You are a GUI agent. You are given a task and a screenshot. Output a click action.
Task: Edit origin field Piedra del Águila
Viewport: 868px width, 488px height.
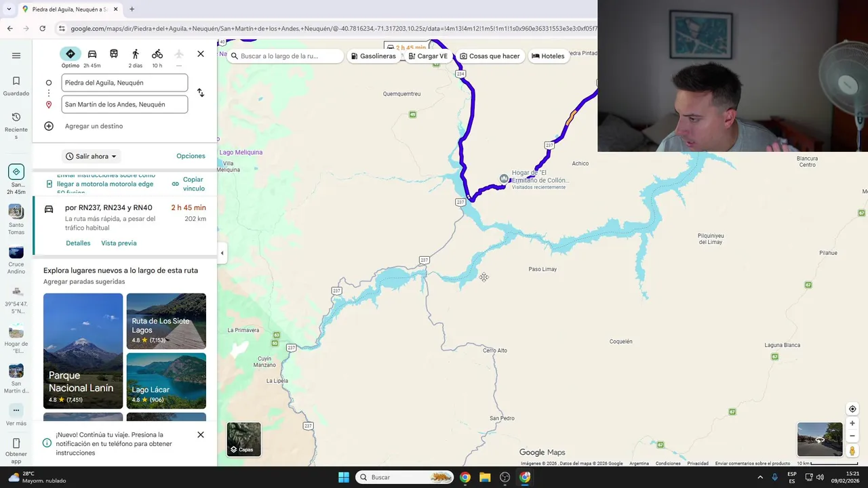[125, 83]
